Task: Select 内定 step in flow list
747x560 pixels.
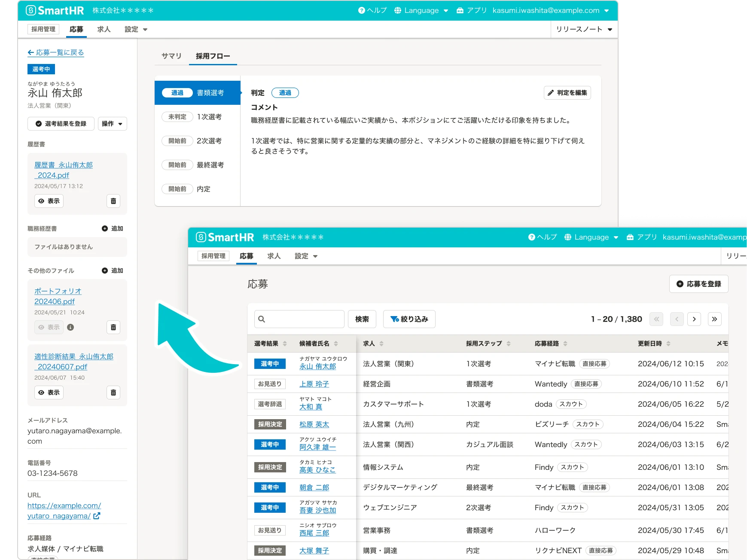Action: point(198,189)
